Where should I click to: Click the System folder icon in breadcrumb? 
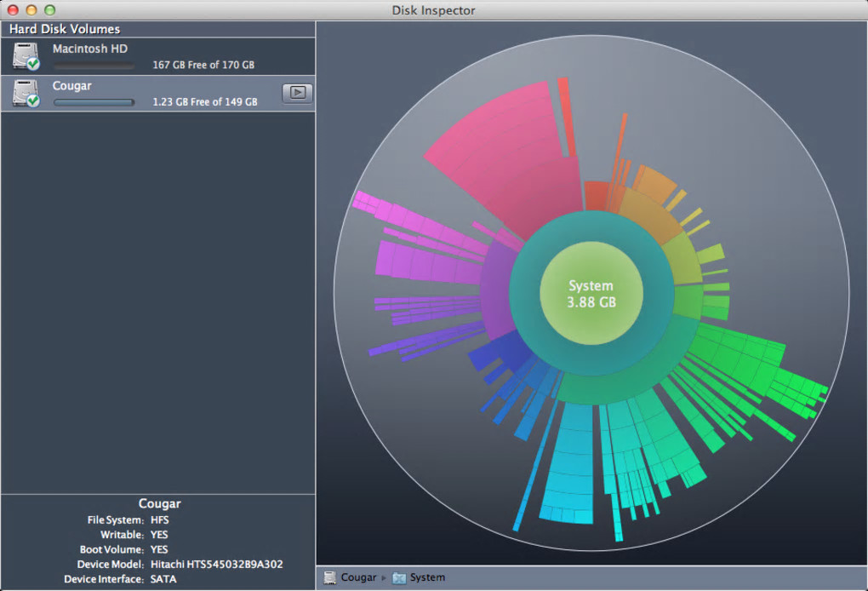click(x=399, y=577)
